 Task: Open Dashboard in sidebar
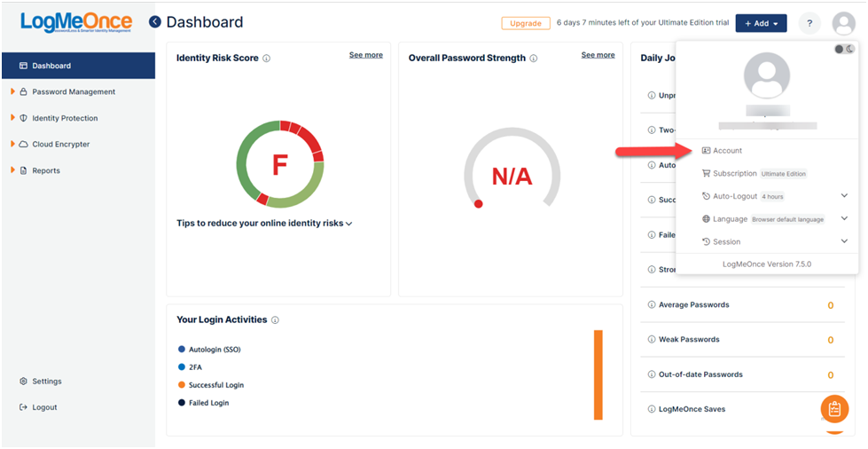[x=79, y=66]
